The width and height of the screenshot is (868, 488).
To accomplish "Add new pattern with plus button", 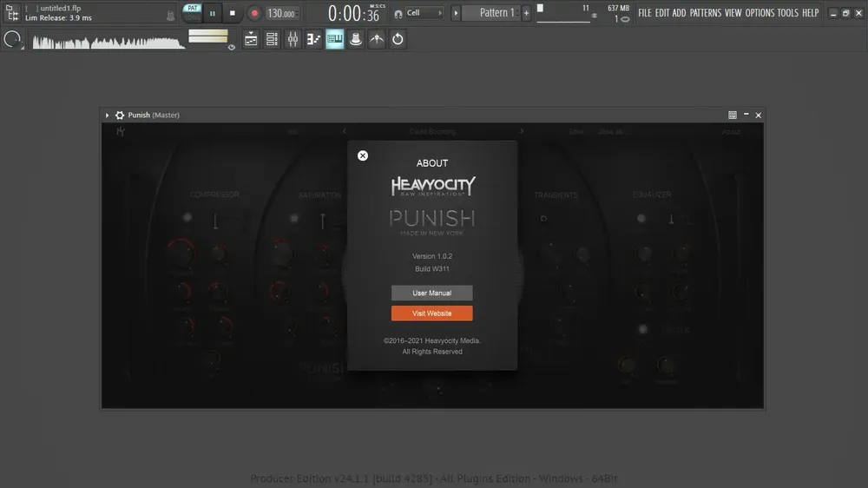I will (x=526, y=13).
